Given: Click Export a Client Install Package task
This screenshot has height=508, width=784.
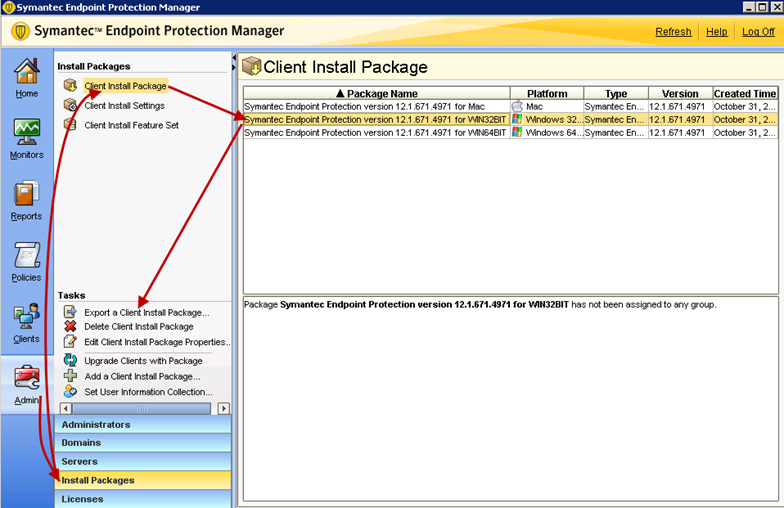Looking at the screenshot, I should 146,313.
